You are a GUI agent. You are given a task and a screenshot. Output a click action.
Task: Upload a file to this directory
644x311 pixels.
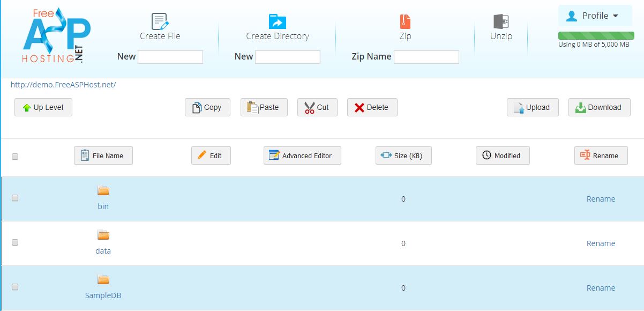(533, 107)
